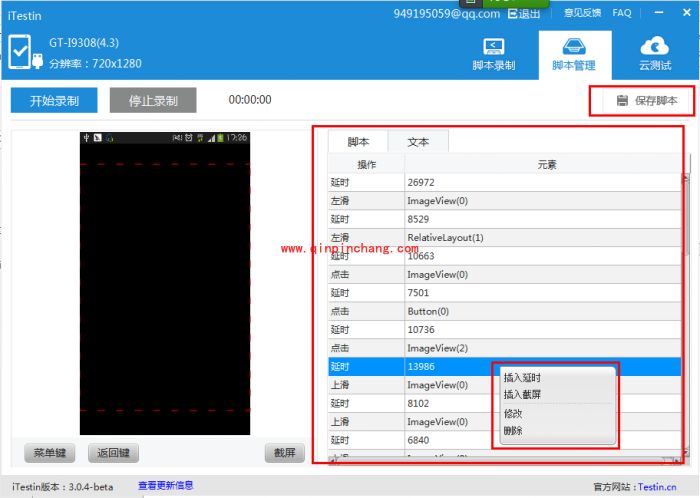The height and width of the screenshot is (498, 700).
Task: Click the 949195059@qq.com account label
Action: coord(446,14)
